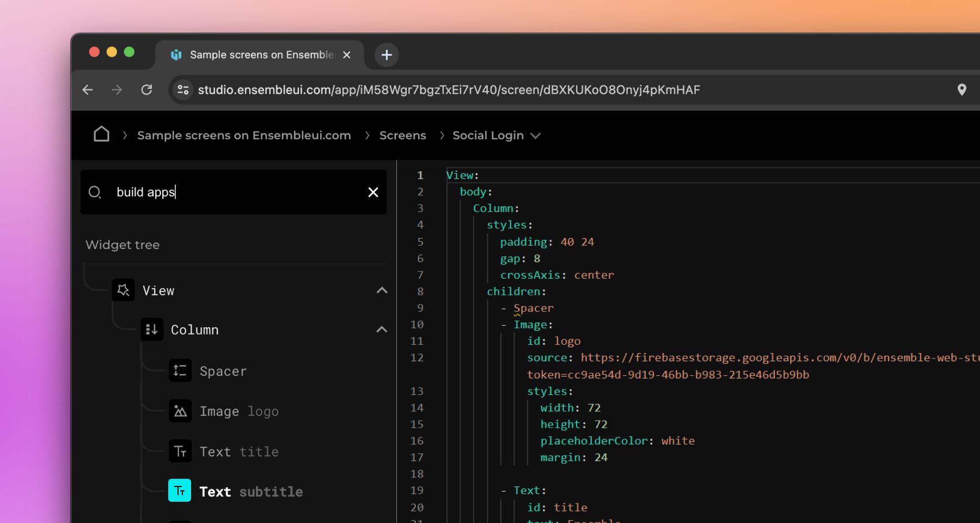
Task: Collapse the Column tree node
Action: pos(382,330)
